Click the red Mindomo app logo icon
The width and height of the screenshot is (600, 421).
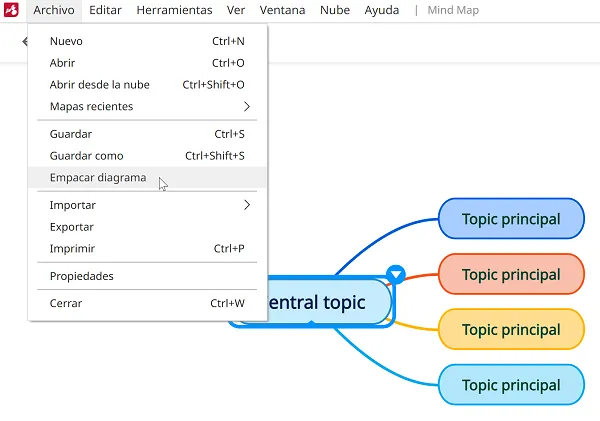coord(11,10)
